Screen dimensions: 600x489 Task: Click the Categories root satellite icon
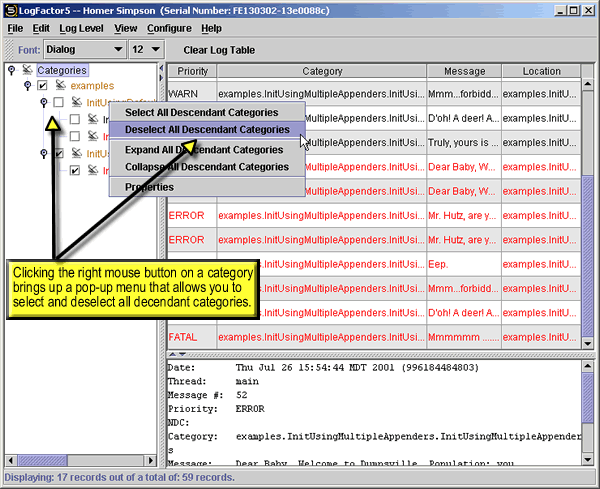pos(27,71)
